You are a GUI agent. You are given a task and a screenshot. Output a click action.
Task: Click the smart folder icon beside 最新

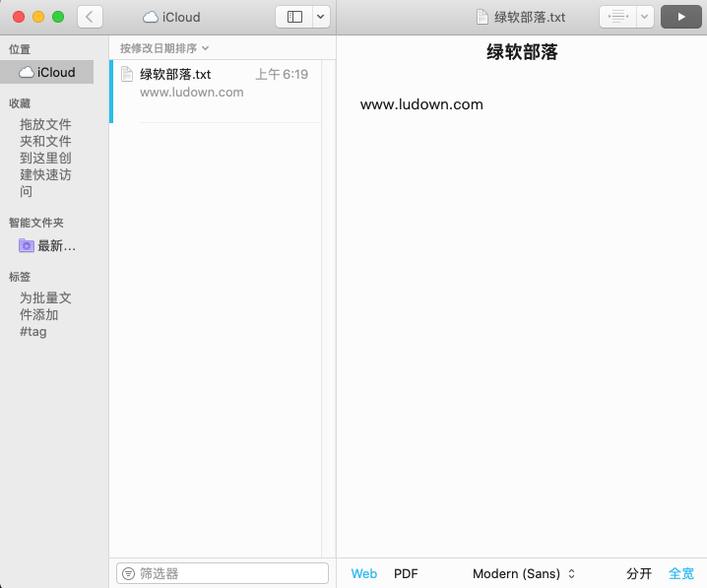tap(27, 246)
